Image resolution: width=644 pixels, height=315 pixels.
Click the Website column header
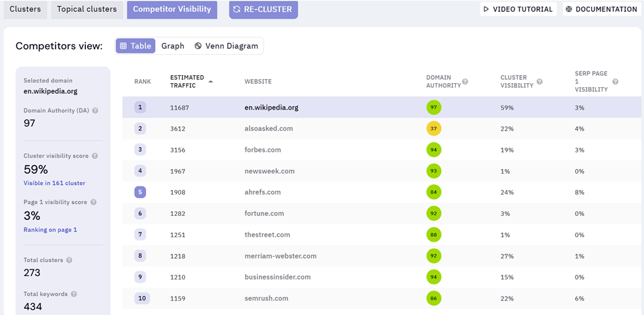pyautogui.click(x=258, y=81)
